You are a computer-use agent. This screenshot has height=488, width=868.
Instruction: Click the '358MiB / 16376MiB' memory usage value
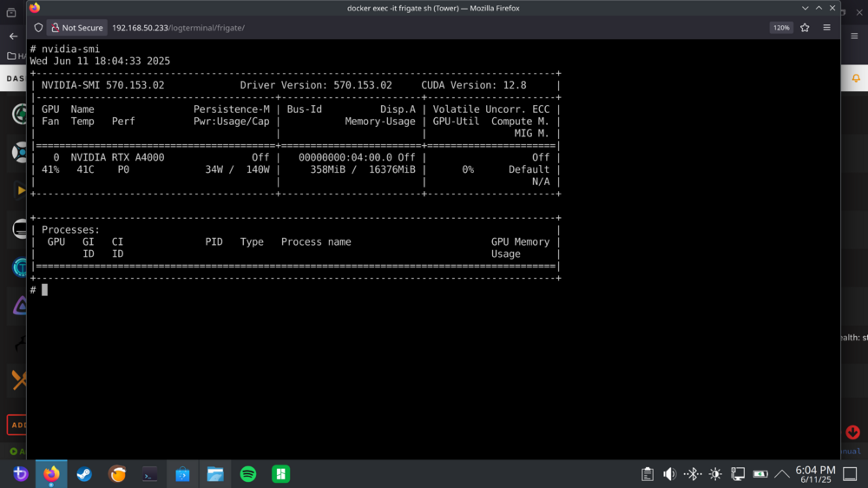click(x=363, y=169)
